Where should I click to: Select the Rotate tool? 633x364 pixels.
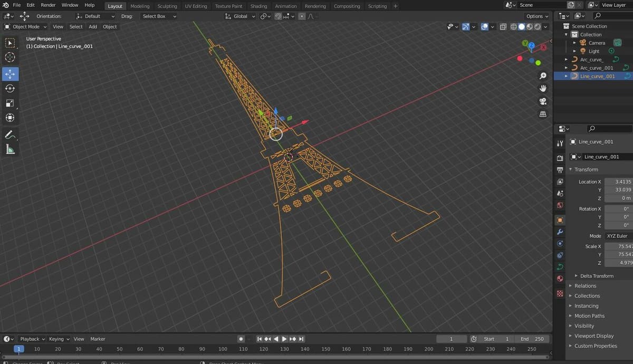point(10,88)
